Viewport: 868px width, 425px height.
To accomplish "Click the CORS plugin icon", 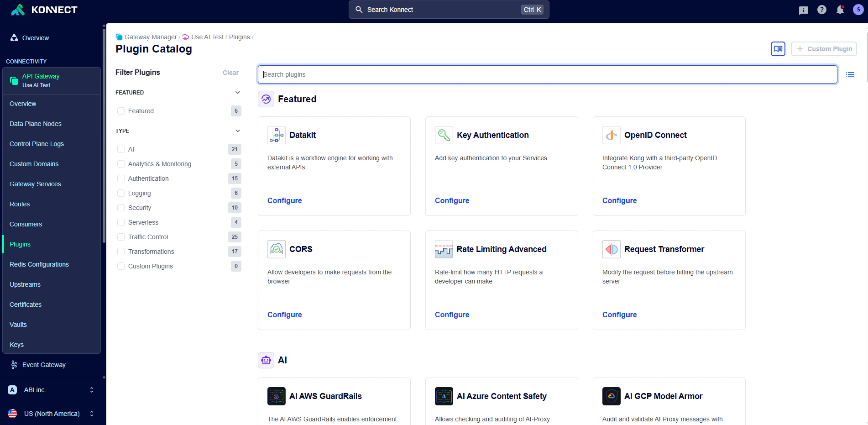I will click(x=277, y=249).
